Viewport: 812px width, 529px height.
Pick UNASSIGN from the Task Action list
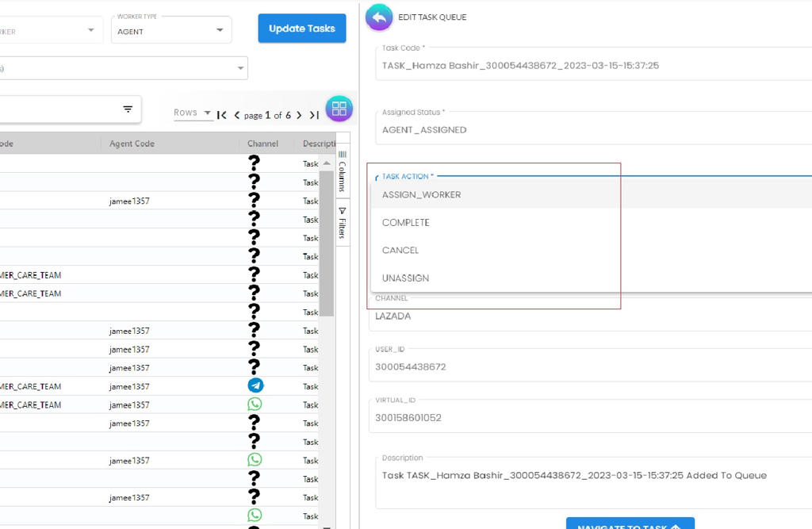click(405, 278)
